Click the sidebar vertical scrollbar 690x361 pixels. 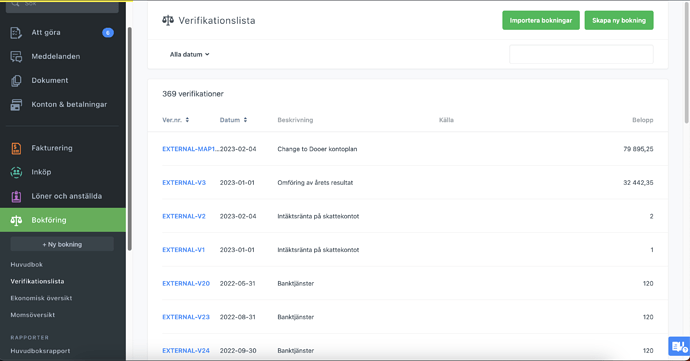(x=130, y=139)
